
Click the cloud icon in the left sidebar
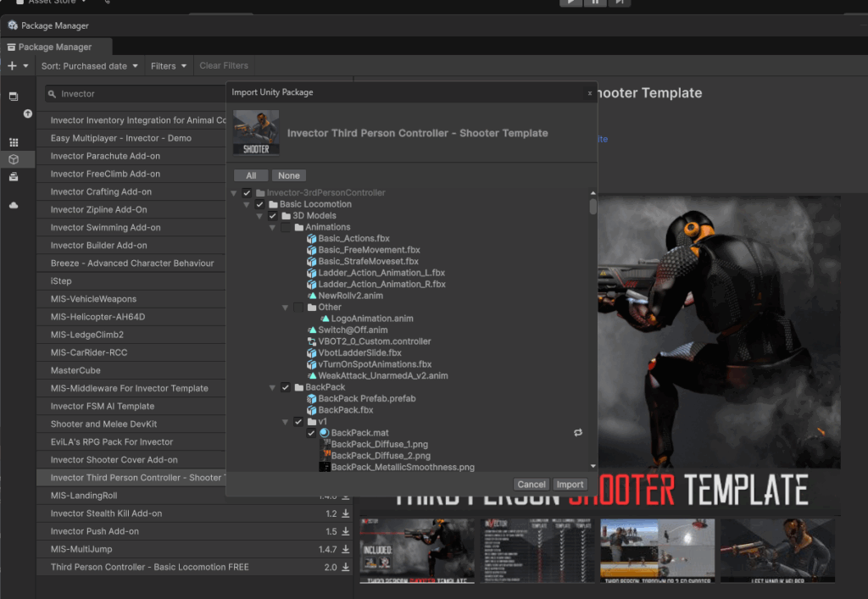tap(14, 205)
